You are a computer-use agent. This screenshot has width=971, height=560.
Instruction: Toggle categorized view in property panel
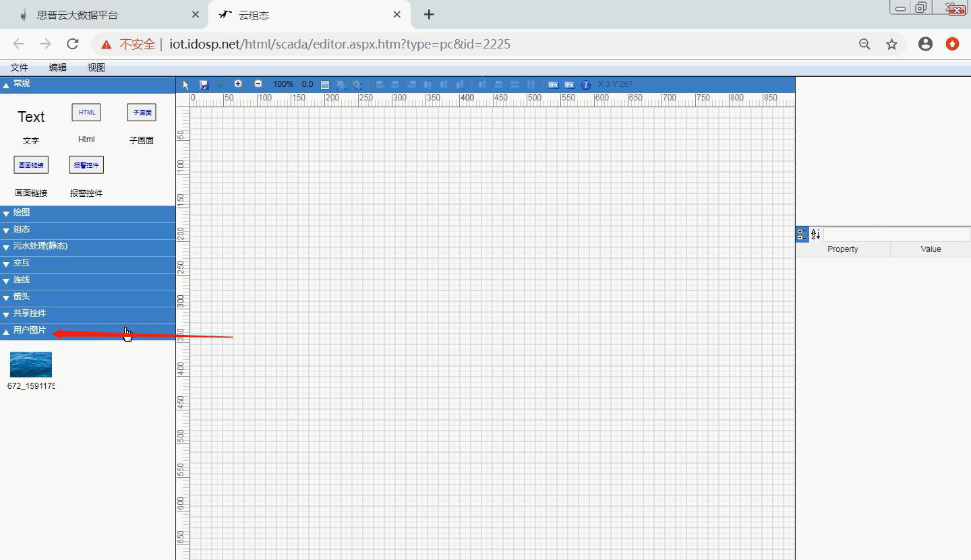tap(802, 235)
